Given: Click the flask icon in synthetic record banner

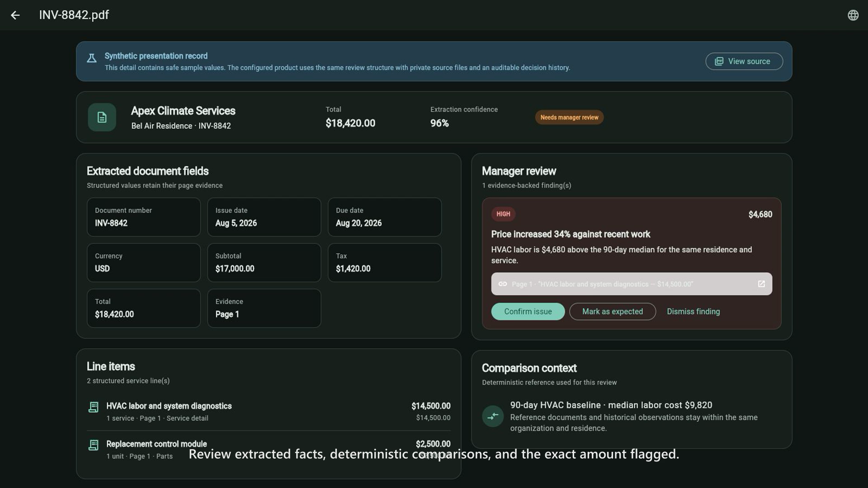Looking at the screenshot, I should pyautogui.click(x=92, y=58).
